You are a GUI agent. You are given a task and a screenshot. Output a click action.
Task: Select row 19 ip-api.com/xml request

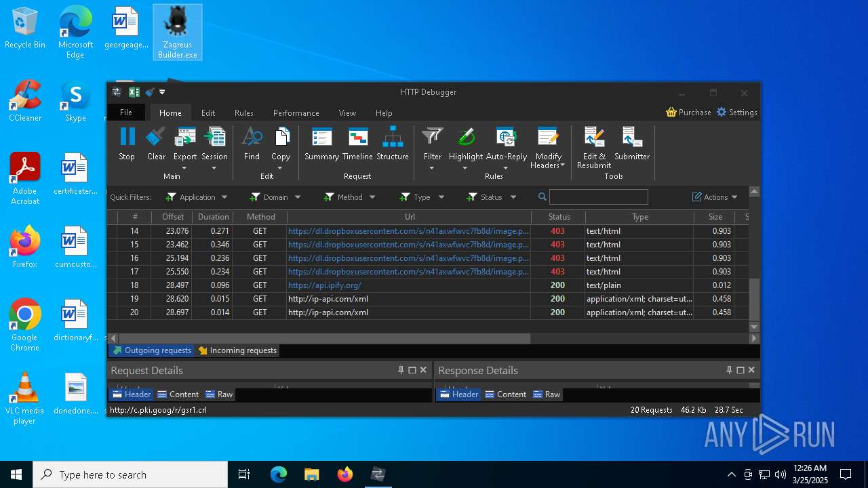[x=429, y=299]
